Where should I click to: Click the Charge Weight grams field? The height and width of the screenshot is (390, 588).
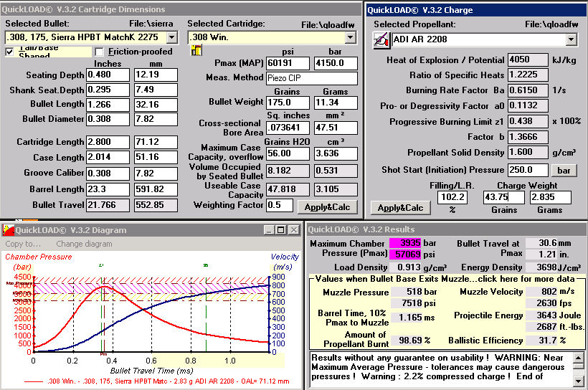551,197
